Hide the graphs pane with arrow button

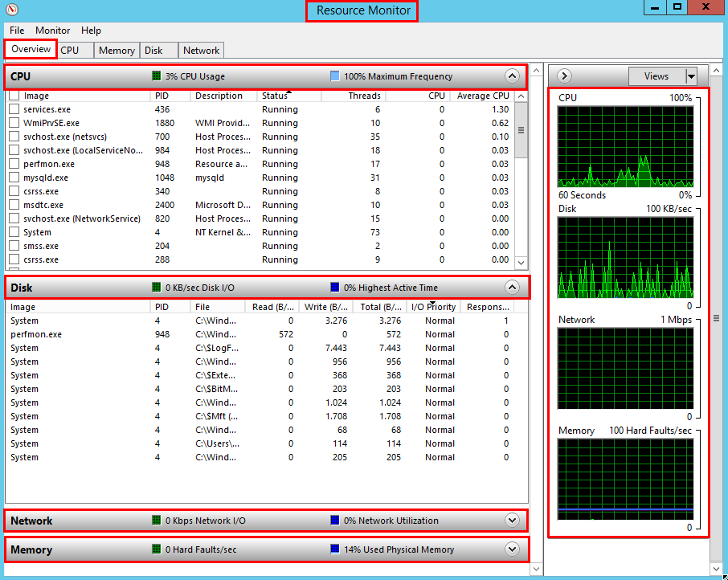click(564, 76)
